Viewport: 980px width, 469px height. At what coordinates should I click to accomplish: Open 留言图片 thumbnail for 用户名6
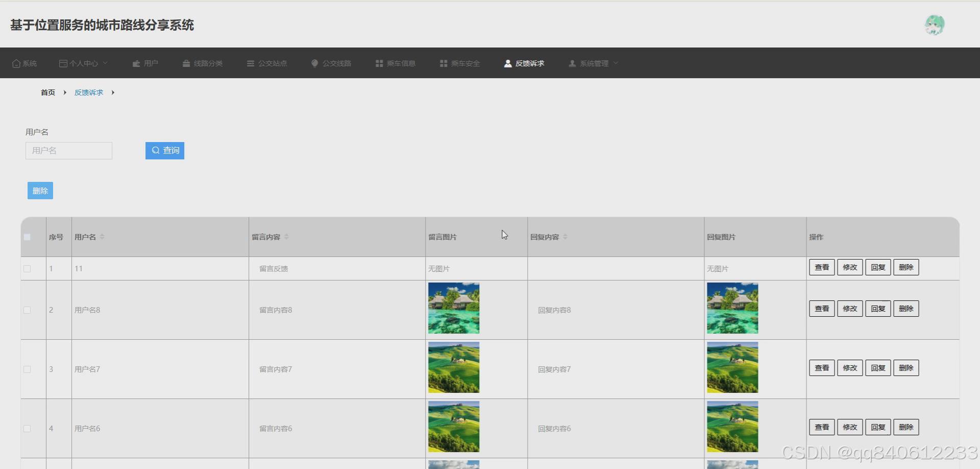(454, 427)
